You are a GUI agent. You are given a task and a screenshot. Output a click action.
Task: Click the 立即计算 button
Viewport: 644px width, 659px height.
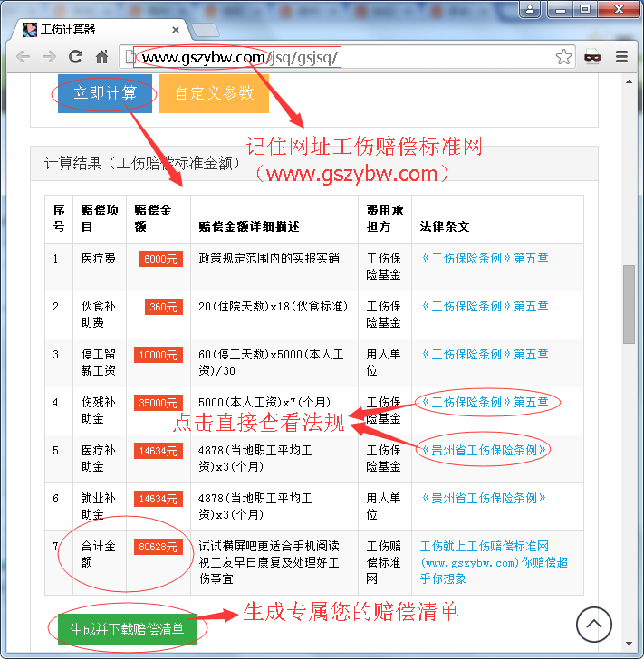click(x=105, y=93)
